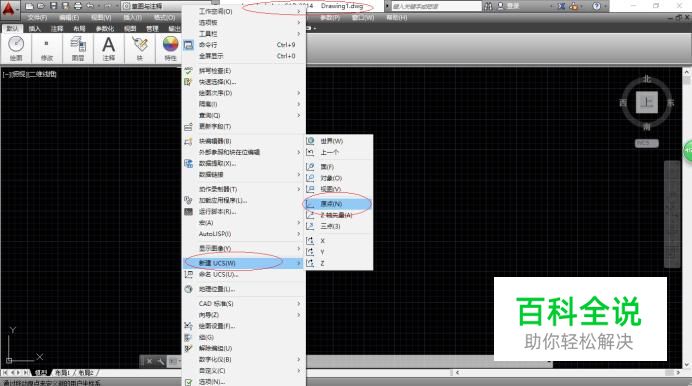Select 加载应用程序(L)... menu entry
This screenshot has height=386, width=692.
pyautogui.click(x=244, y=200)
